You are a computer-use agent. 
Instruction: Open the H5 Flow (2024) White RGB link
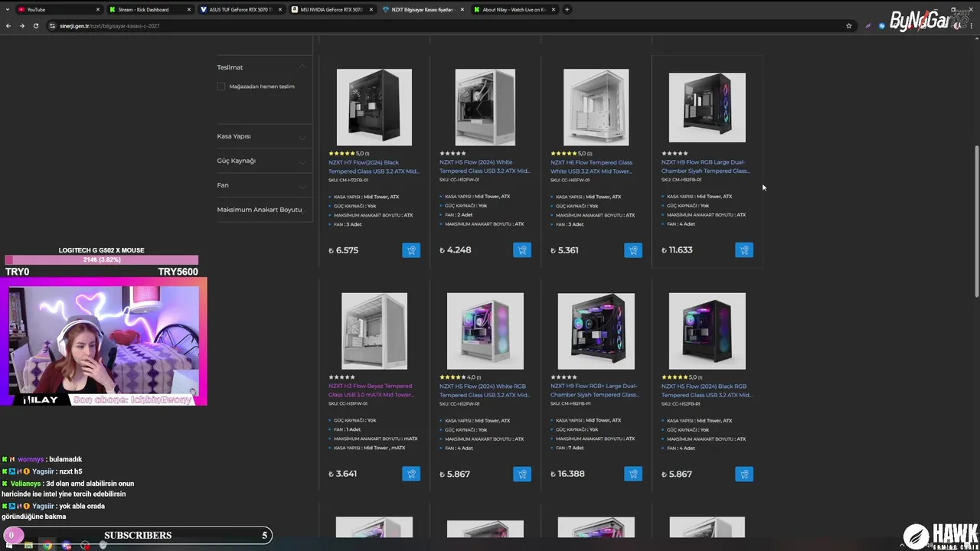coord(485,390)
